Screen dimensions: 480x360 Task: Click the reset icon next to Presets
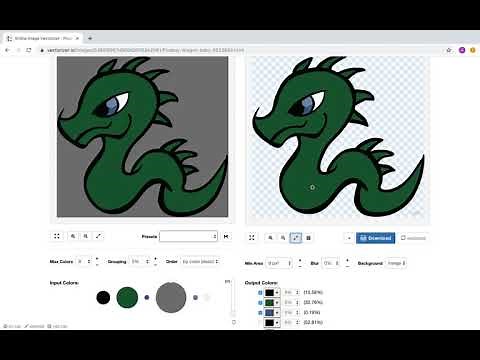226,236
